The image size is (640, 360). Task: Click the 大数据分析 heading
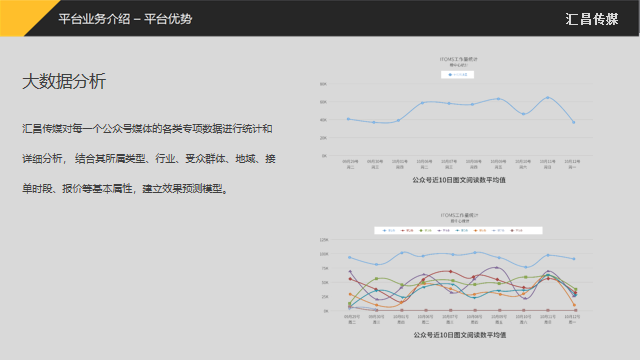(64, 81)
